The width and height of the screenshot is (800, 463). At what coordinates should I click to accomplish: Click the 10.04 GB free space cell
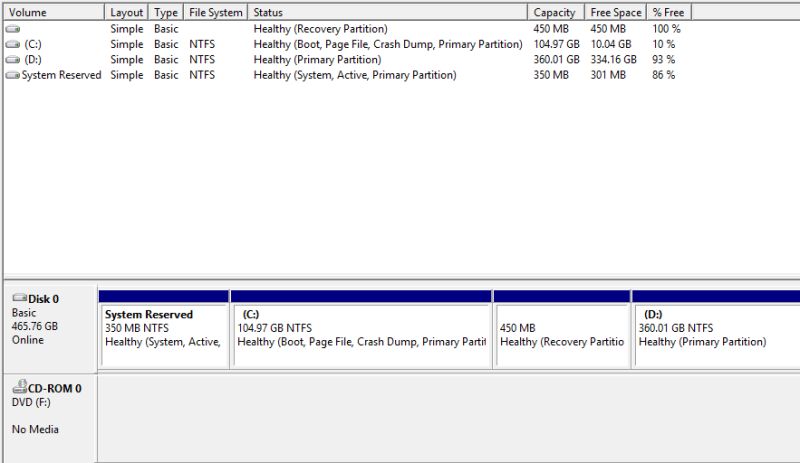tap(611, 44)
